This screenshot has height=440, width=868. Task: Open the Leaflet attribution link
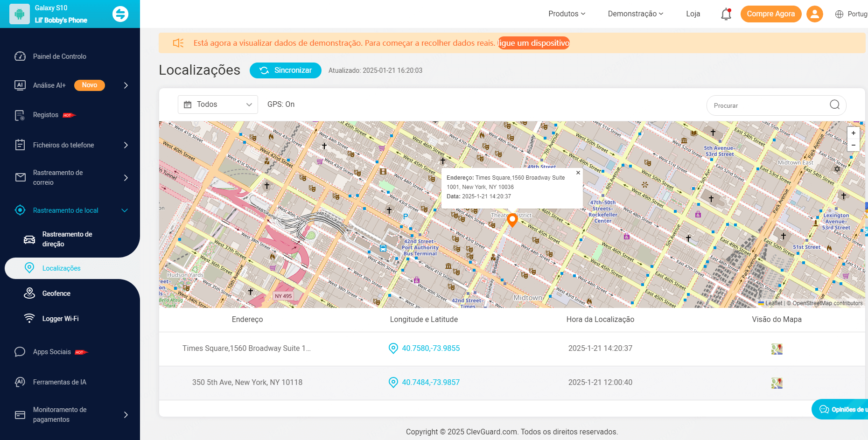pos(770,303)
